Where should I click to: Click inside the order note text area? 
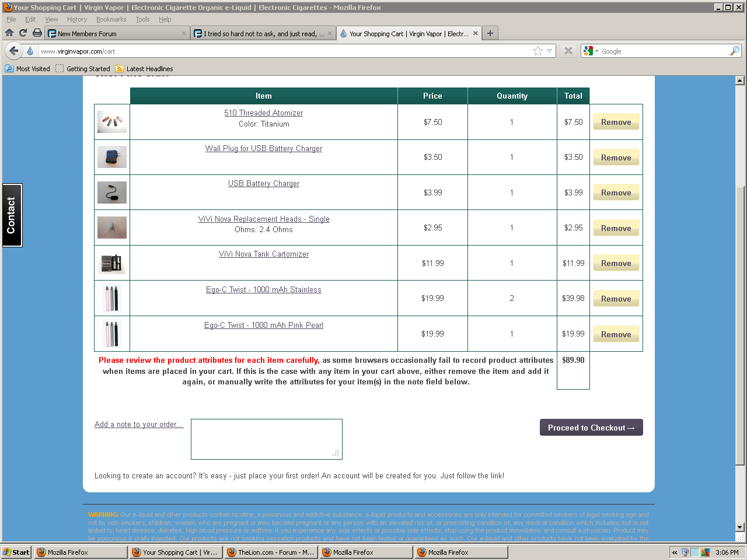tap(267, 439)
